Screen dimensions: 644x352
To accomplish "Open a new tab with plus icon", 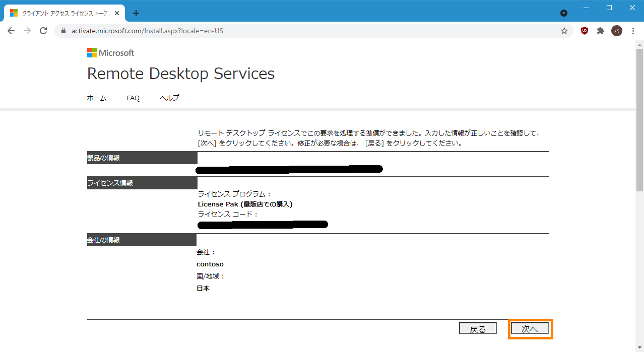I will (x=136, y=13).
